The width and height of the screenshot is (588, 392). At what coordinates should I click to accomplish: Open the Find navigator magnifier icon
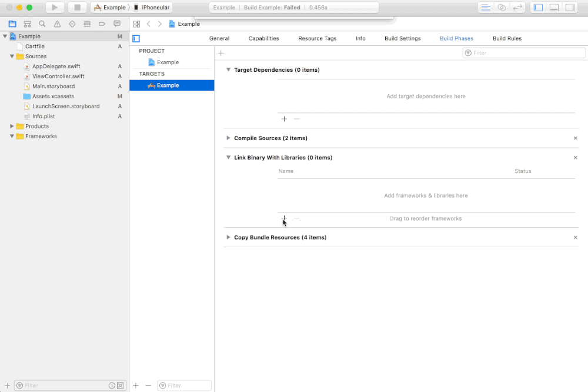click(42, 24)
